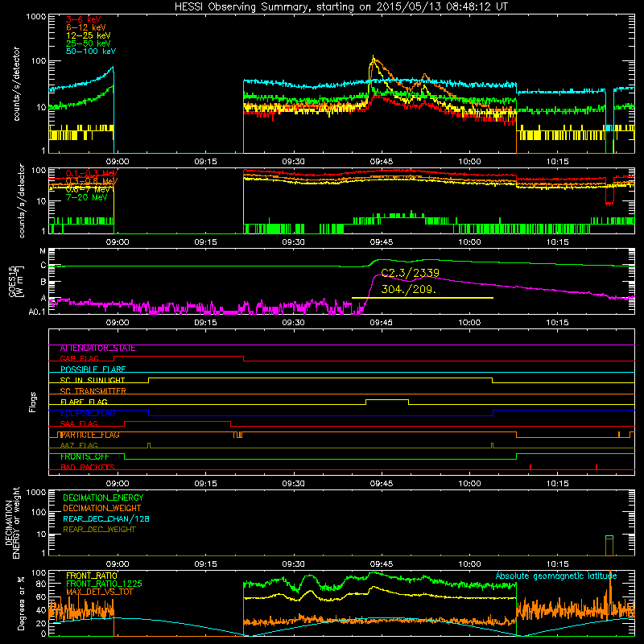Click the 'Flags' axis label
The width and height of the screenshot is (644, 644).
[33, 402]
